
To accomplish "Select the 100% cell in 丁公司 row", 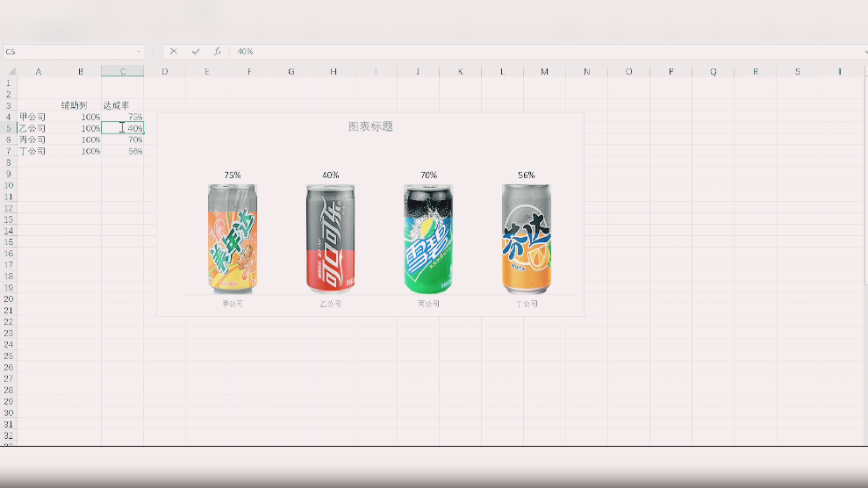I will click(80, 151).
